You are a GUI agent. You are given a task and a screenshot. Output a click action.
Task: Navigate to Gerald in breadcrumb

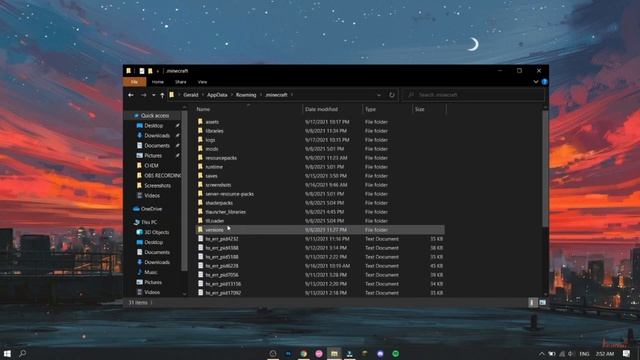tap(191, 95)
